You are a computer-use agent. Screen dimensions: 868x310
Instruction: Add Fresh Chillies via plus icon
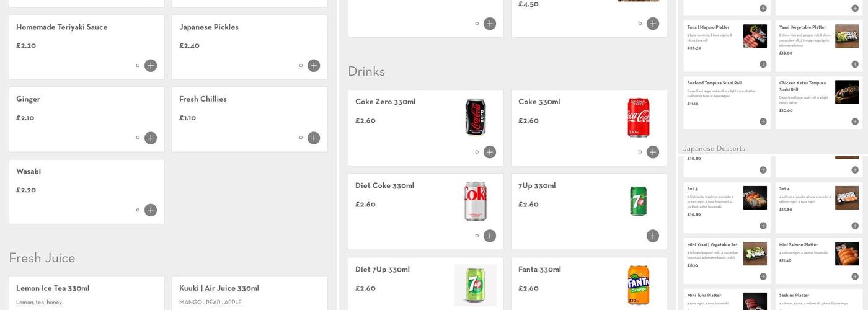[314, 138]
